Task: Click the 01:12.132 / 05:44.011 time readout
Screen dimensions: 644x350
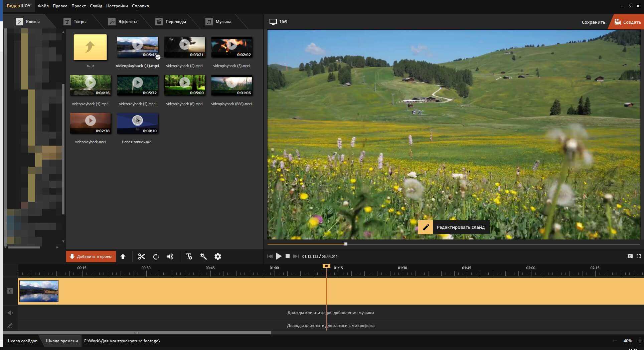Action: (320, 256)
